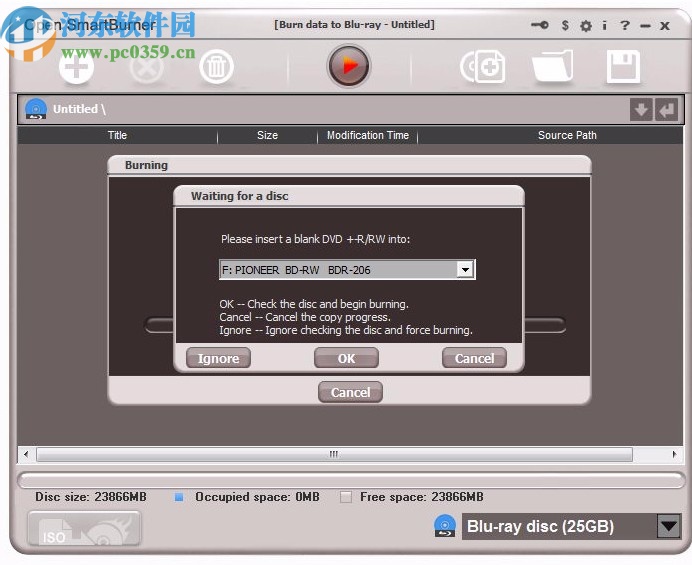This screenshot has height=565, width=692.
Task: Expand the PIONEER BD-RW drive dropdown
Action: pyautogui.click(x=465, y=269)
